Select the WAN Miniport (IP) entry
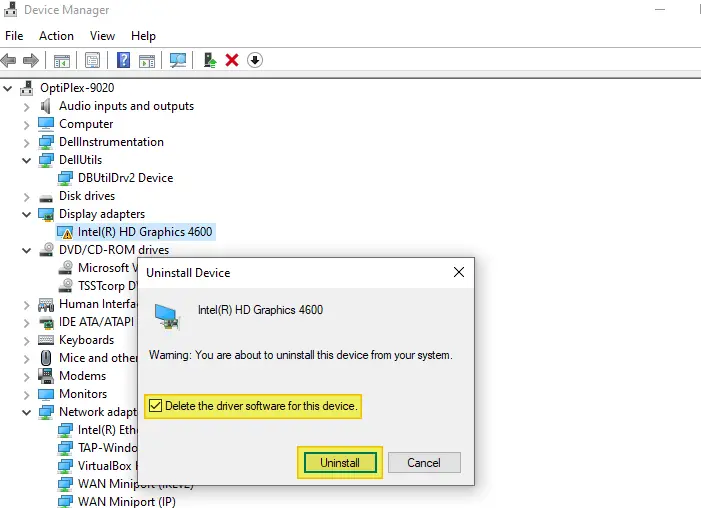The image size is (701, 508). (x=127, y=501)
